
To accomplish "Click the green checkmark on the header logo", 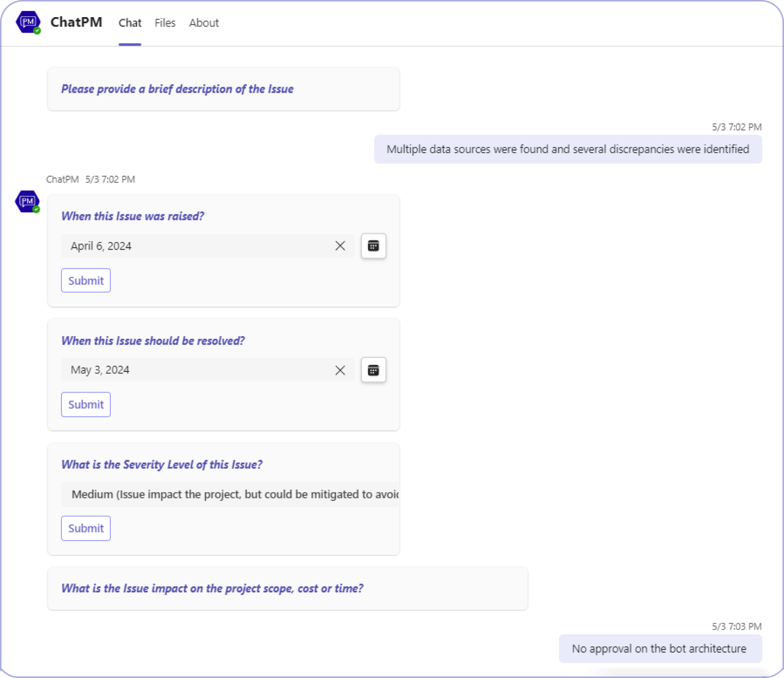I will (37, 30).
